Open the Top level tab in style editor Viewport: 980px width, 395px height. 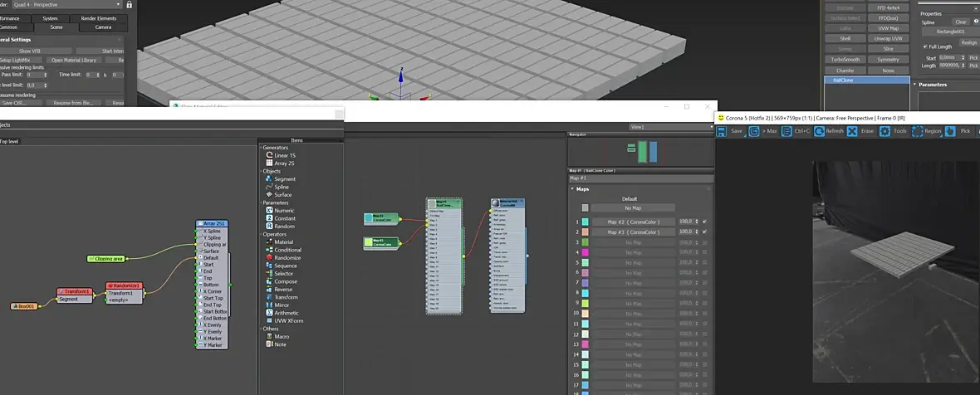[9, 142]
